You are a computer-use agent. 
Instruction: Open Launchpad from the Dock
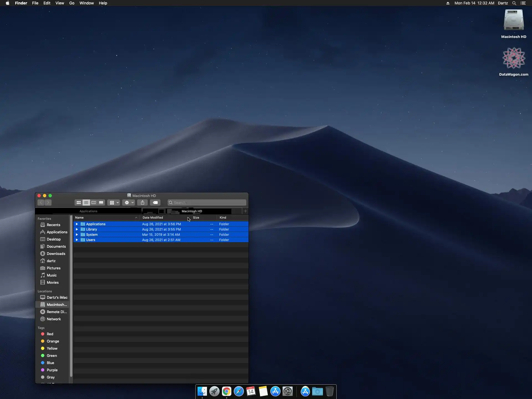[x=214, y=391]
